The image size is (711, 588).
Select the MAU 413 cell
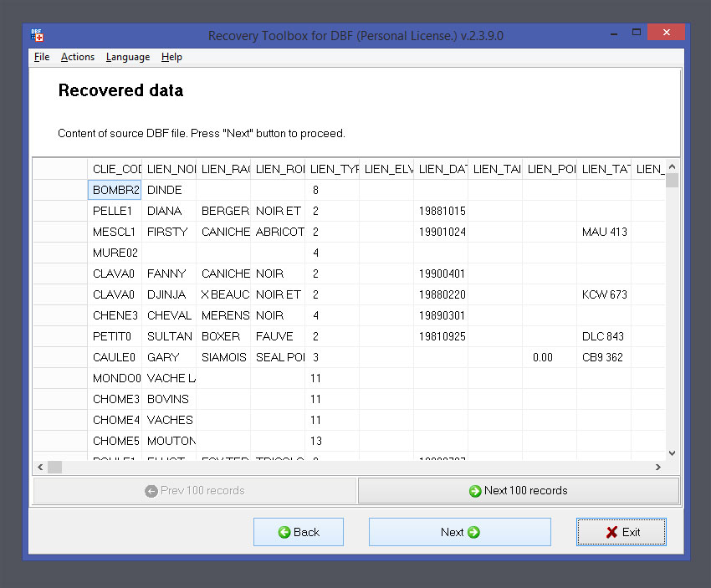(605, 232)
